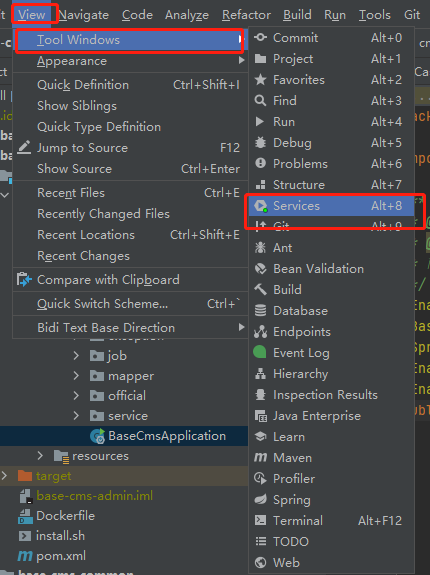Choose Recent Locations

[x=131, y=235]
